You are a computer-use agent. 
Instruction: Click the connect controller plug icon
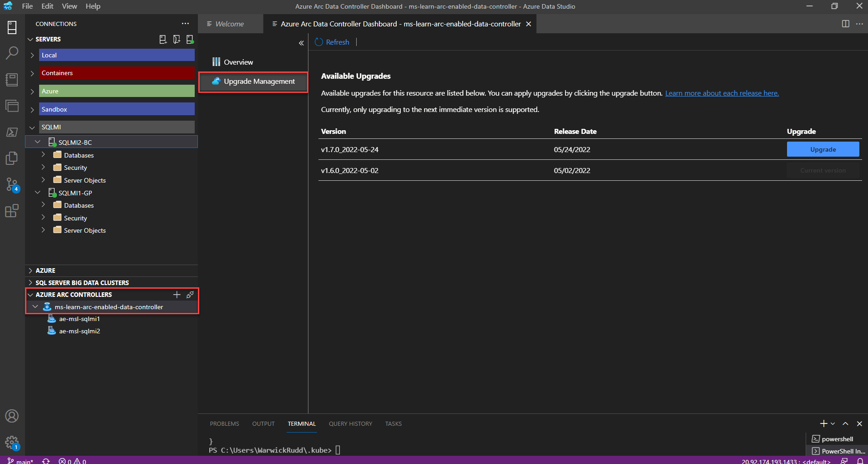point(190,295)
